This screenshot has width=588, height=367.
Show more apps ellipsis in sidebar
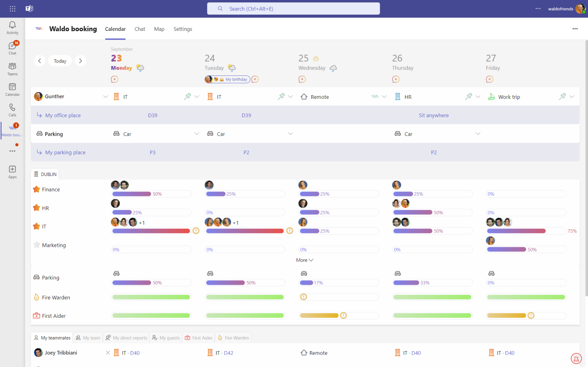(x=13, y=151)
